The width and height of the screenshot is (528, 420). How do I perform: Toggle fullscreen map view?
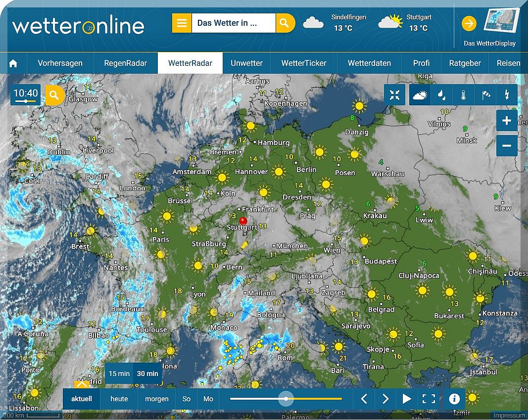429,399
